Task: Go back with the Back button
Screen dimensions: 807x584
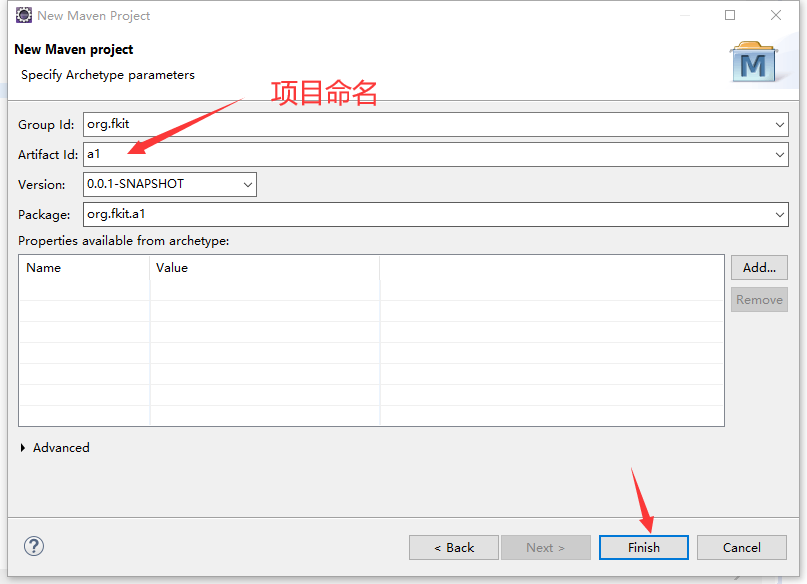Action: point(454,547)
